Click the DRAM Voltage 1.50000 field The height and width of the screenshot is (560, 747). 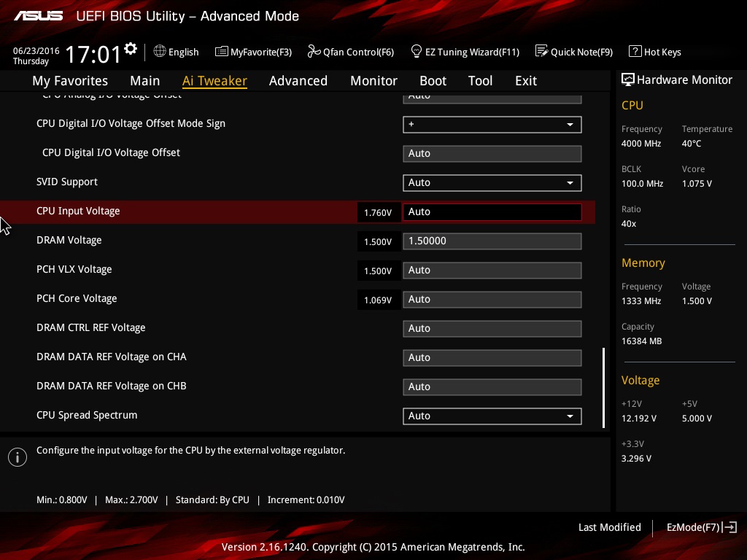(x=492, y=241)
